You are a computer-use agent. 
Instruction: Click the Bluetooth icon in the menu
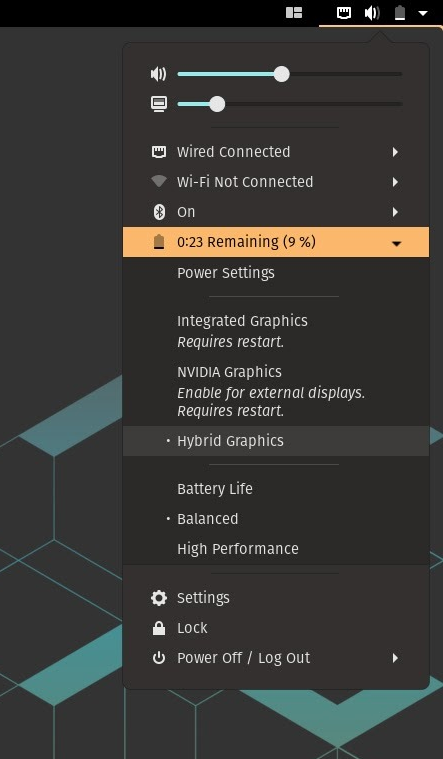point(159,212)
